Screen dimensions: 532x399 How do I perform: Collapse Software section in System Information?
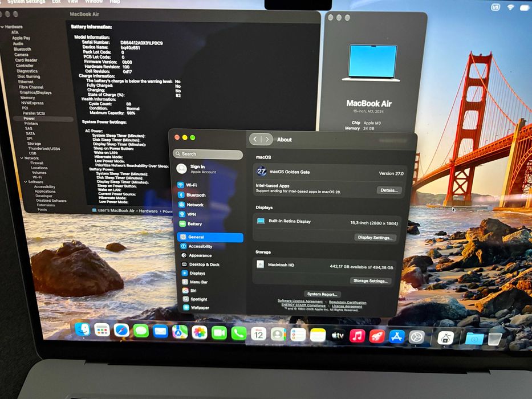(26, 182)
